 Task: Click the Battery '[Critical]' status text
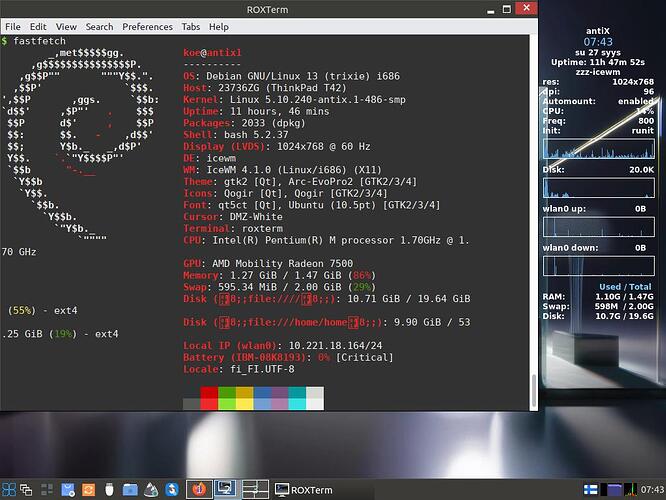(x=364, y=357)
